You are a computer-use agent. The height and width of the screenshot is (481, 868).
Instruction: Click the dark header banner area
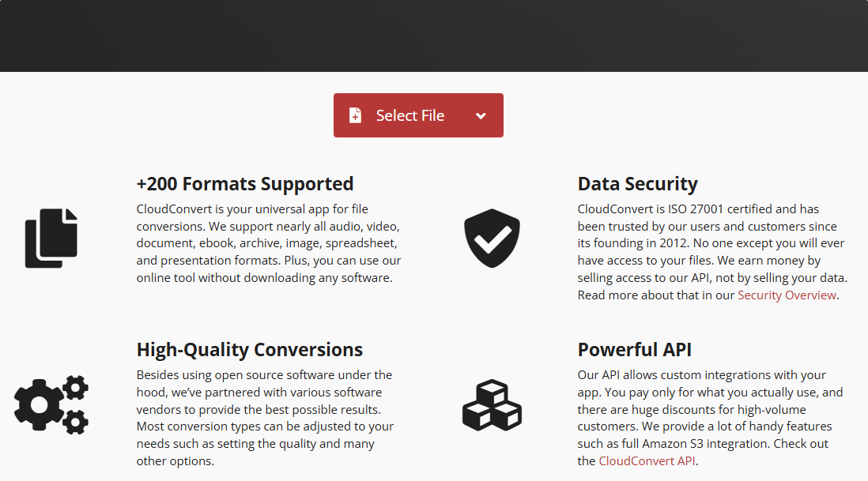(434, 36)
